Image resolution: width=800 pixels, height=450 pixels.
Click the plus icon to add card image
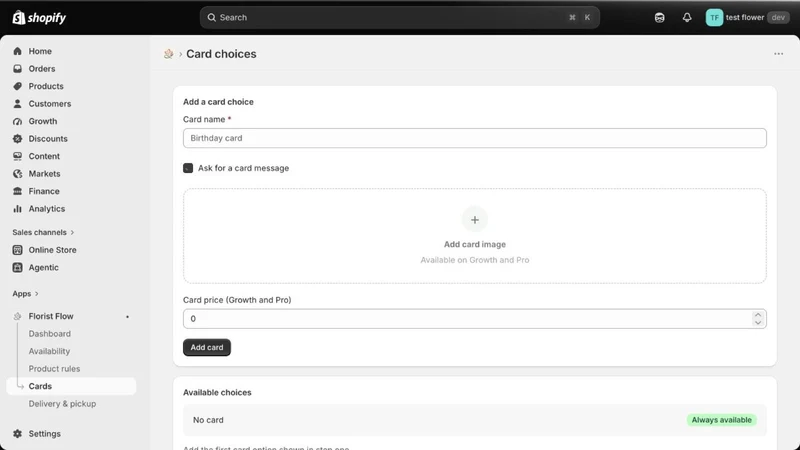[x=474, y=220]
